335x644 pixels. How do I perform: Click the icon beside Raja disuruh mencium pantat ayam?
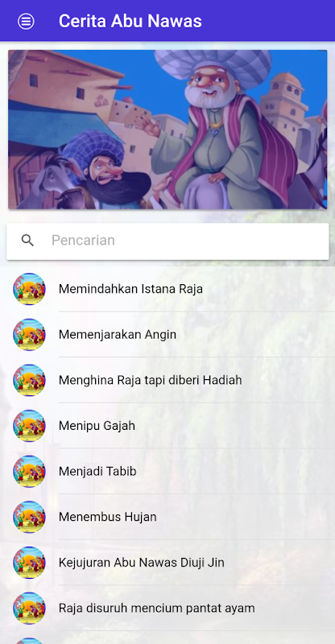tap(29, 608)
